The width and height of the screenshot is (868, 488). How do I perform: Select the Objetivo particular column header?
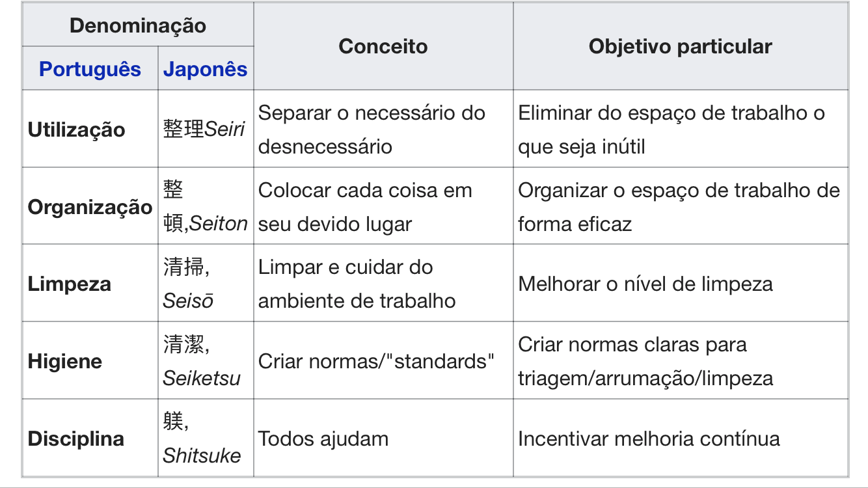point(681,46)
